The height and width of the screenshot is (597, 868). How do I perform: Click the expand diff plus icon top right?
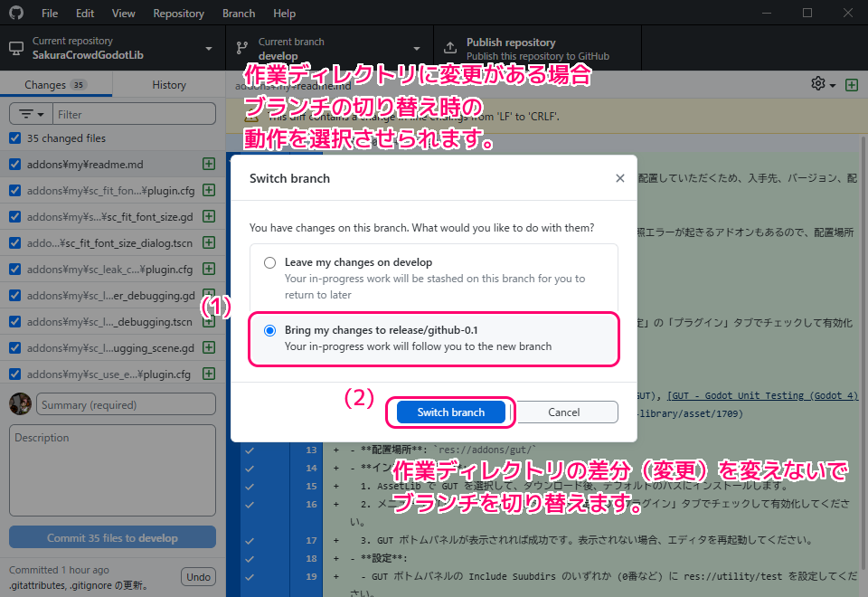point(851,84)
